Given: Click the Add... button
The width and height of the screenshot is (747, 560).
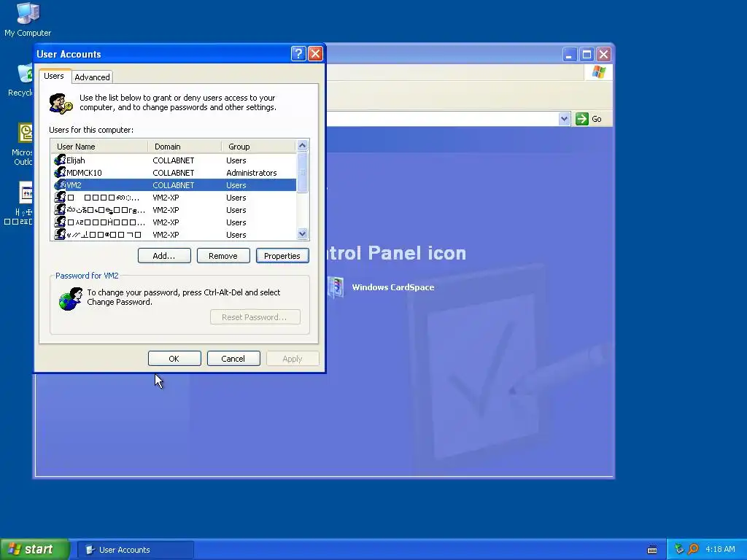Looking at the screenshot, I should [164, 256].
